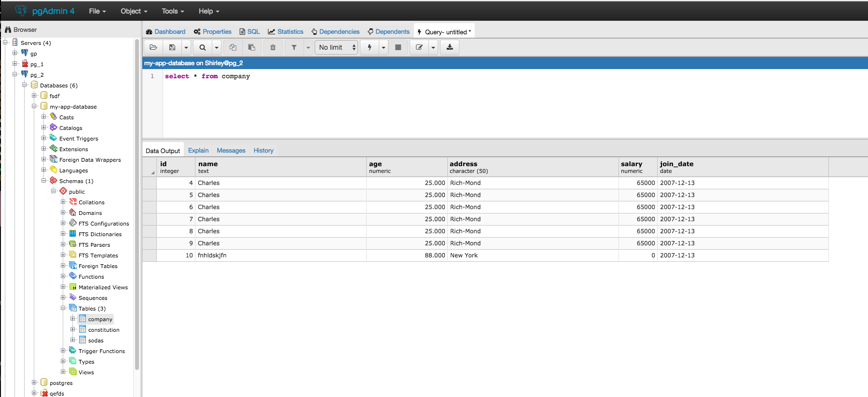
Task: Open the No limit rows dropdown
Action: click(336, 47)
